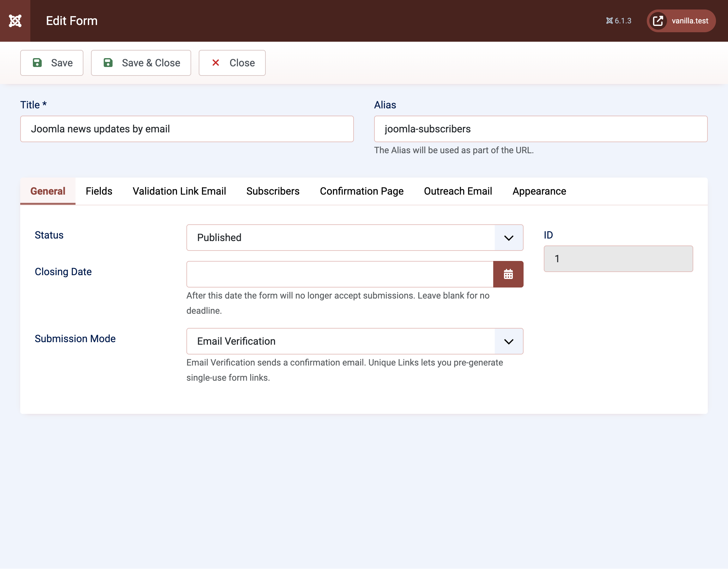Click the Joomla 6.1.3 version indicator

pyautogui.click(x=618, y=21)
